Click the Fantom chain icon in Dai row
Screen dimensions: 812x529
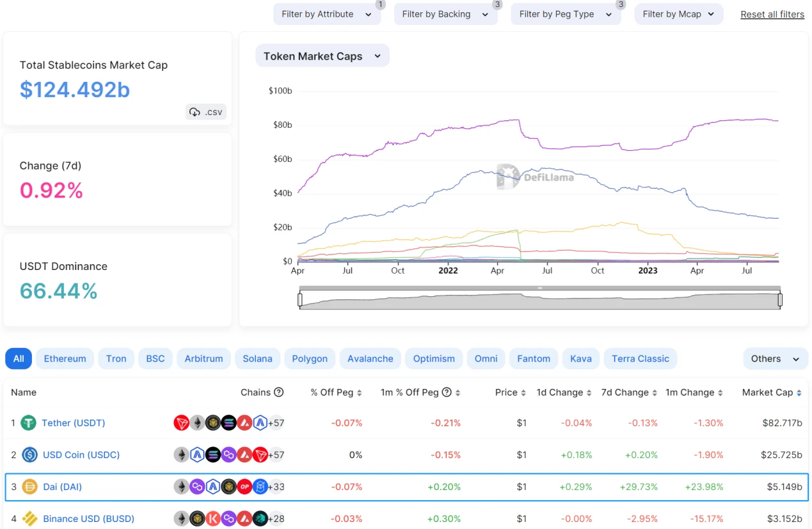coord(260,487)
